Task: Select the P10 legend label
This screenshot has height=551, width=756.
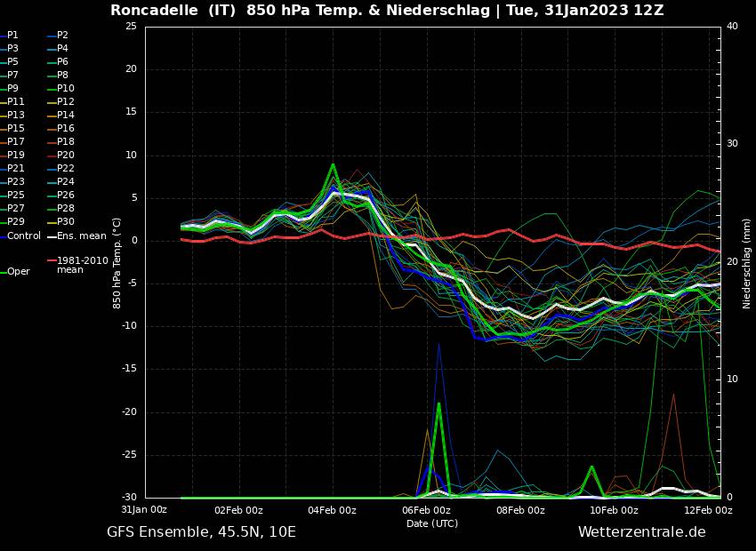Action: (65, 88)
